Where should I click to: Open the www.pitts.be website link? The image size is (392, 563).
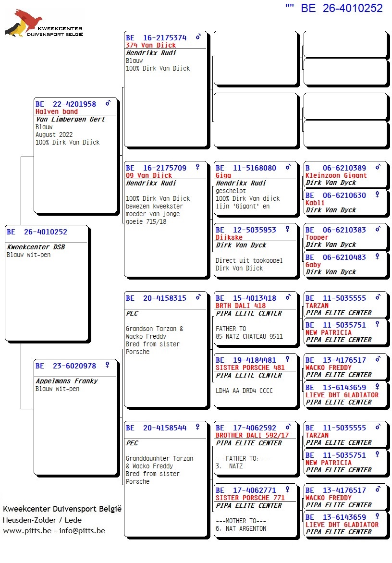[24, 531]
